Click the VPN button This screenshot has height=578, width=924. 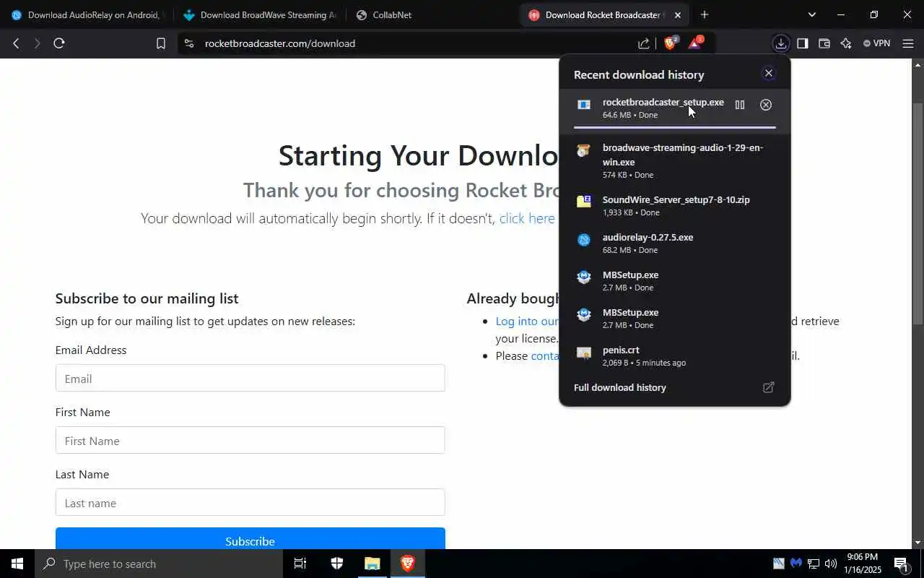click(x=876, y=43)
